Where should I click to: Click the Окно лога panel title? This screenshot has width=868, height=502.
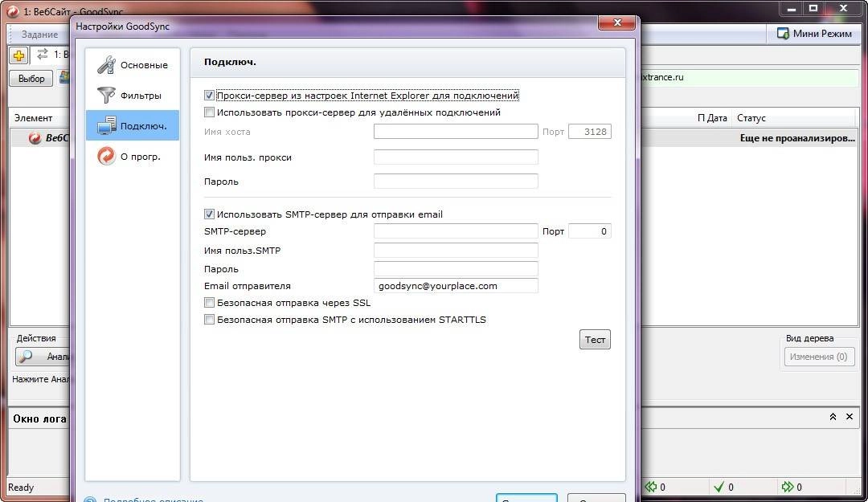pos(40,418)
